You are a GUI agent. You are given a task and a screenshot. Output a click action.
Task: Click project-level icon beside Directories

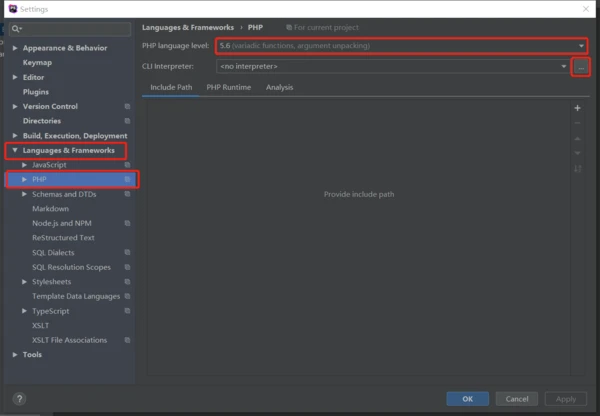(x=127, y=121)
